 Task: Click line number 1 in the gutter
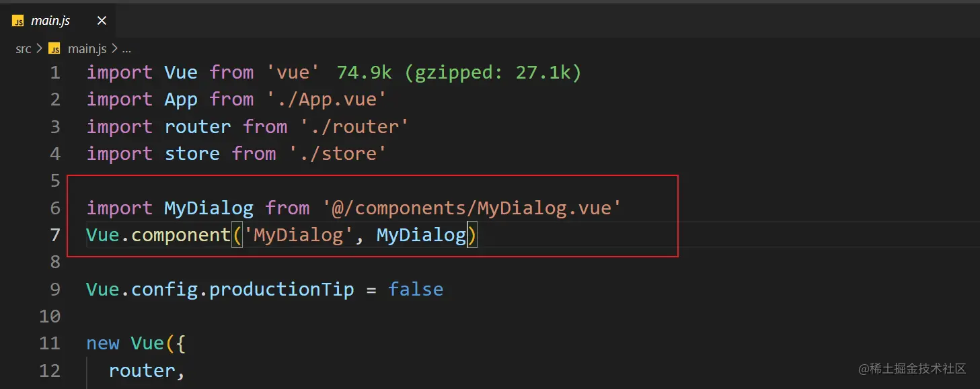54,73
